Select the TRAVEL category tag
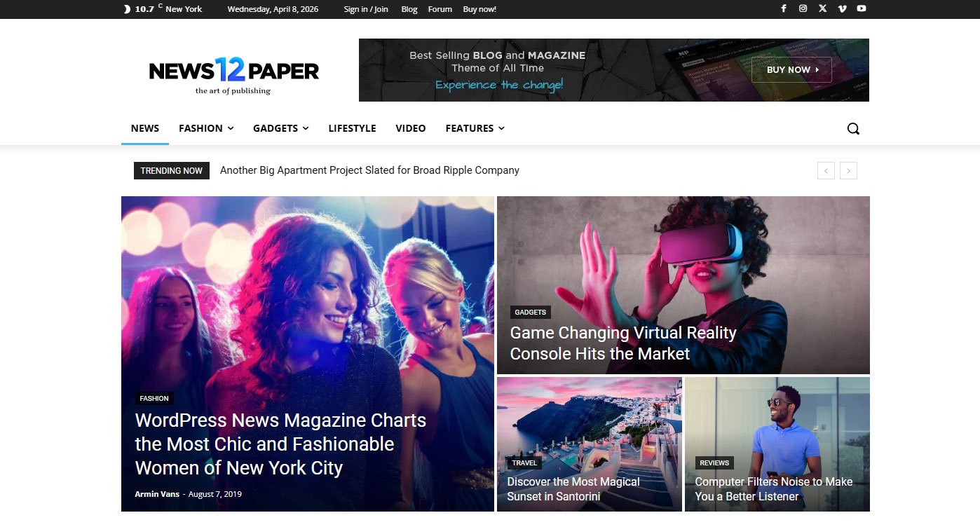980x527 pixels. [x=524, y=463]
